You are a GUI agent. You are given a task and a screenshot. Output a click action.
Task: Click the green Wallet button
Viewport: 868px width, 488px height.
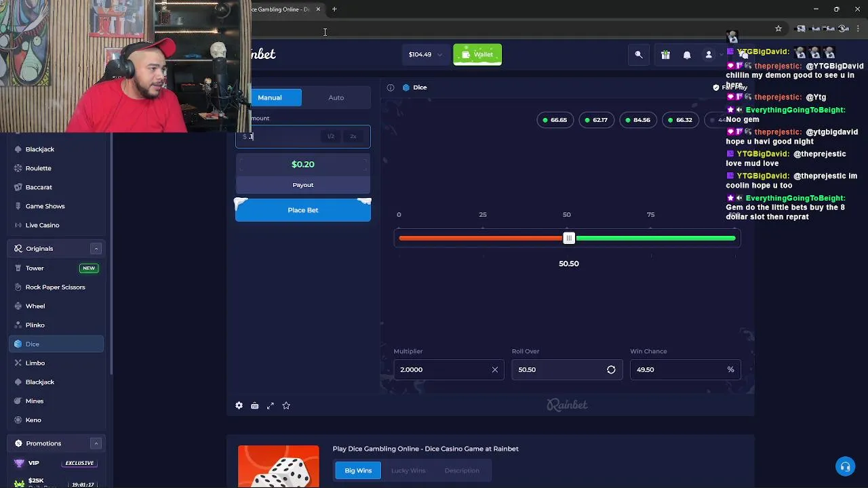click(x=477, y=54)
